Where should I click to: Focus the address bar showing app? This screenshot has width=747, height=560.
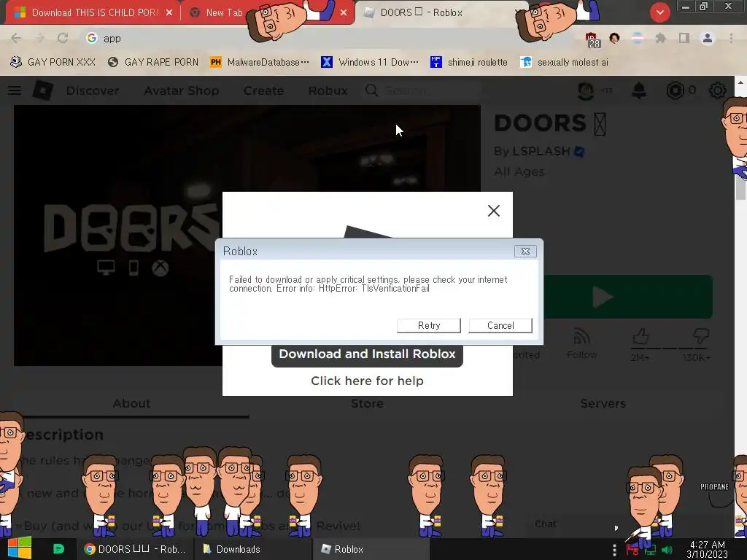(x=329, y=38)
